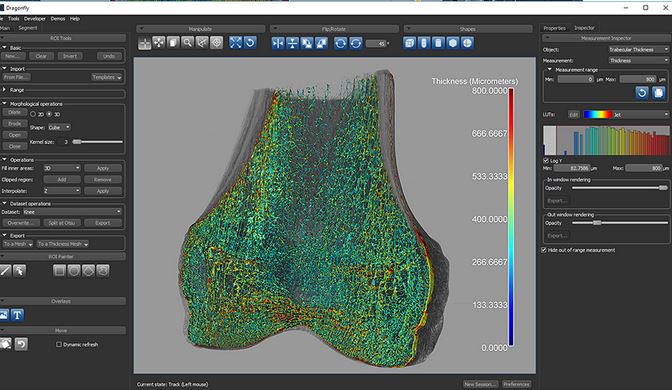
Task: Toggle Hide out of range measurement checkbox
Action: [544, 250]
